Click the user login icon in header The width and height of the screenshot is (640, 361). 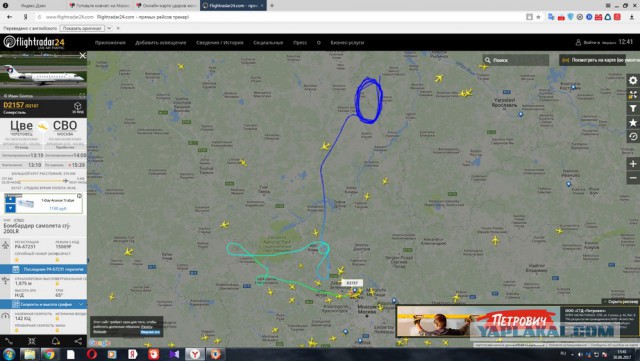tap(578, 42)
